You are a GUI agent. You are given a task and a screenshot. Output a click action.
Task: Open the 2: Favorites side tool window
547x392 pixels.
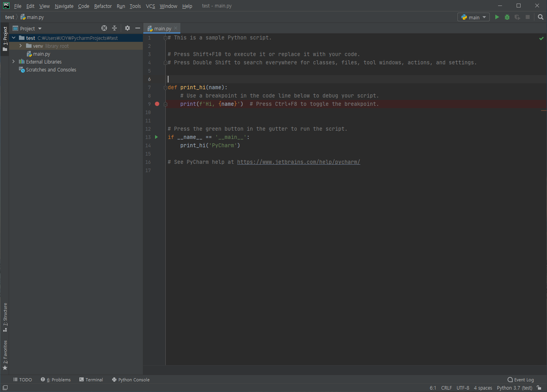click(x=5, y=355)
